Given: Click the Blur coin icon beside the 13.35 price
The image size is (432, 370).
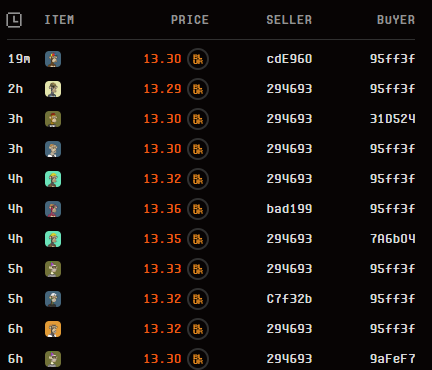Looking at the screenshot, I should [198, 239].
